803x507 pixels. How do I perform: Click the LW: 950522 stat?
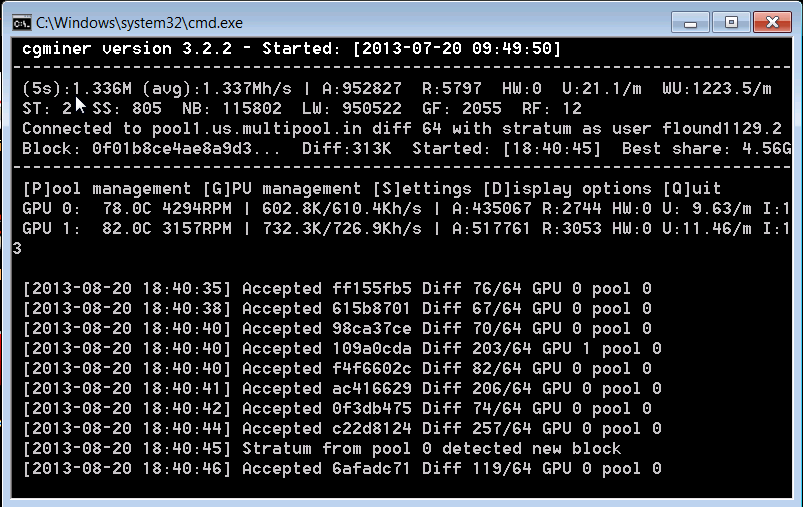(352, 109)
